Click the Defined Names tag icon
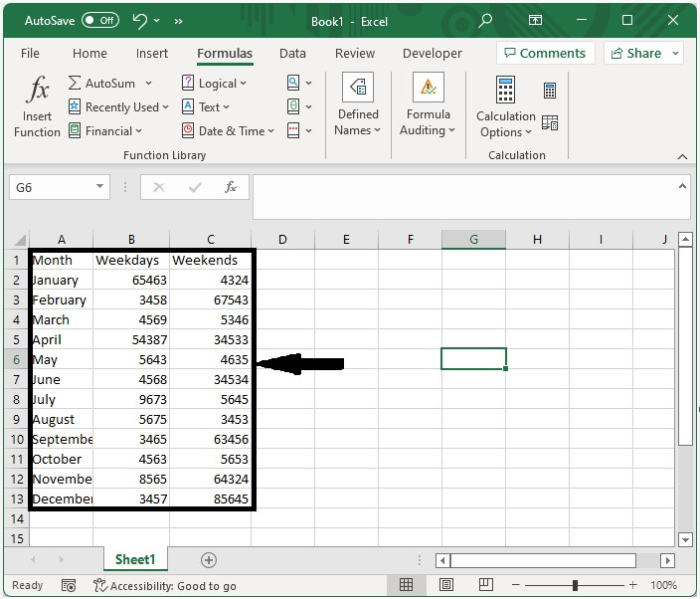This screenshot has width=700, height=599. [358, 87]
